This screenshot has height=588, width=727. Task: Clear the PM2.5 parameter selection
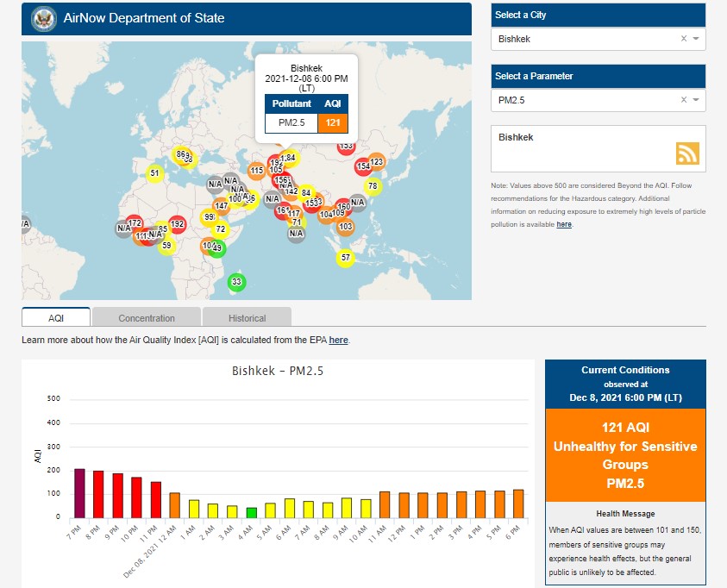684,100
